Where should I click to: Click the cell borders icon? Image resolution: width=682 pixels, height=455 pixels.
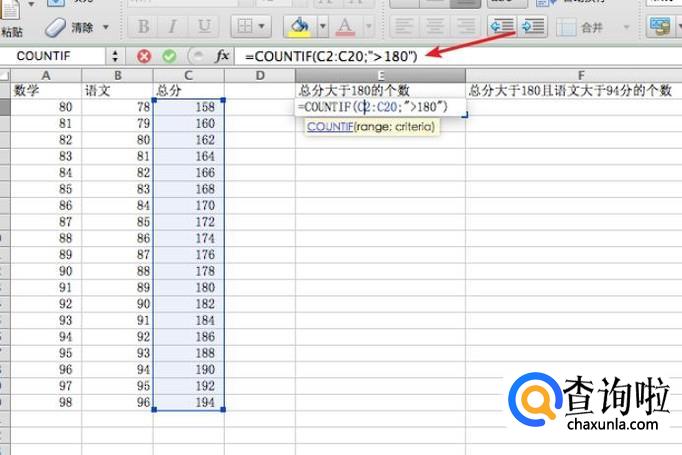click(x=243, y=25)
